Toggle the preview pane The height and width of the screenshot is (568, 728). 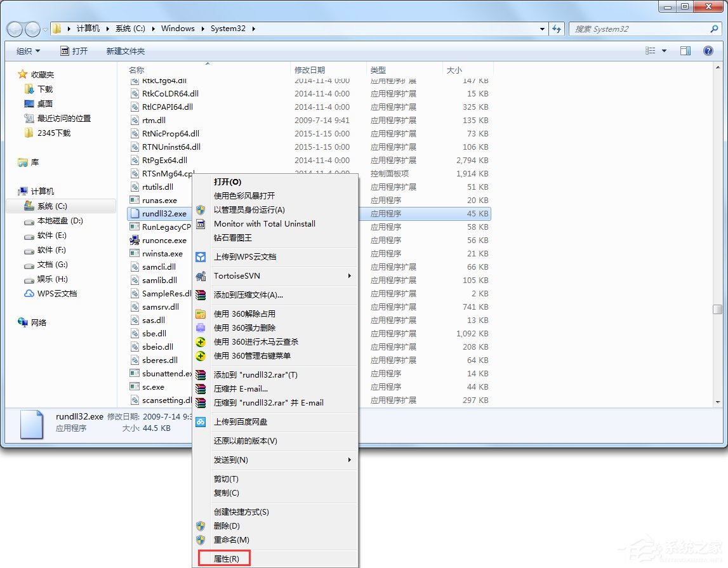[x=686, y=51]
